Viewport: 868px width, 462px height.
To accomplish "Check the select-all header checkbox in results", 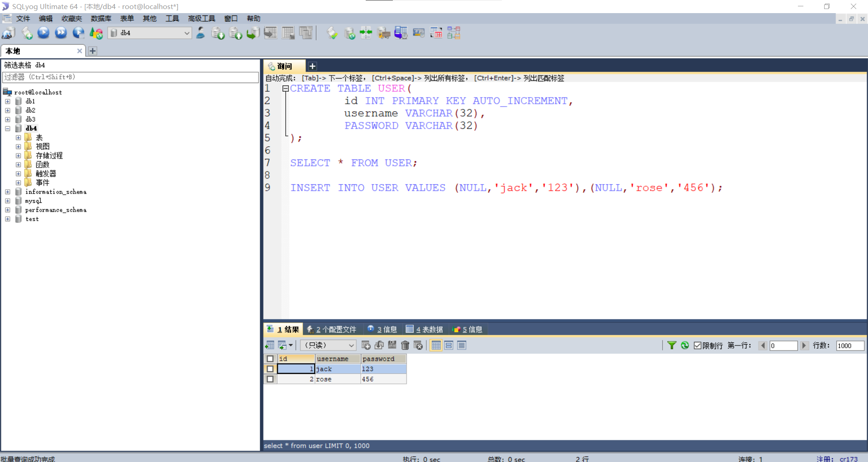I will click(270, 359).
